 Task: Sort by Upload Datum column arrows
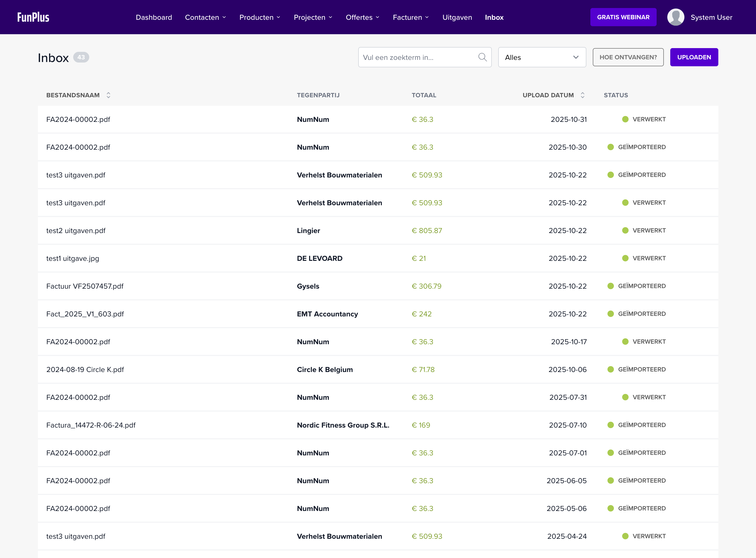click(582, 95)
